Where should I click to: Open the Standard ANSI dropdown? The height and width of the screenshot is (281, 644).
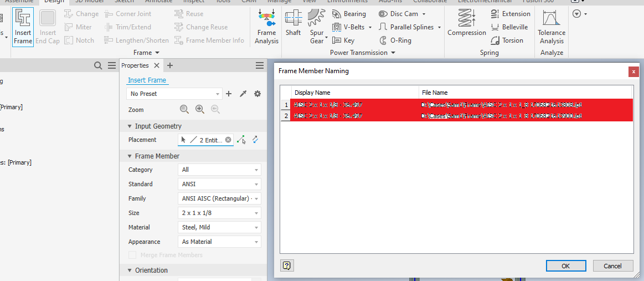[219, 184]
